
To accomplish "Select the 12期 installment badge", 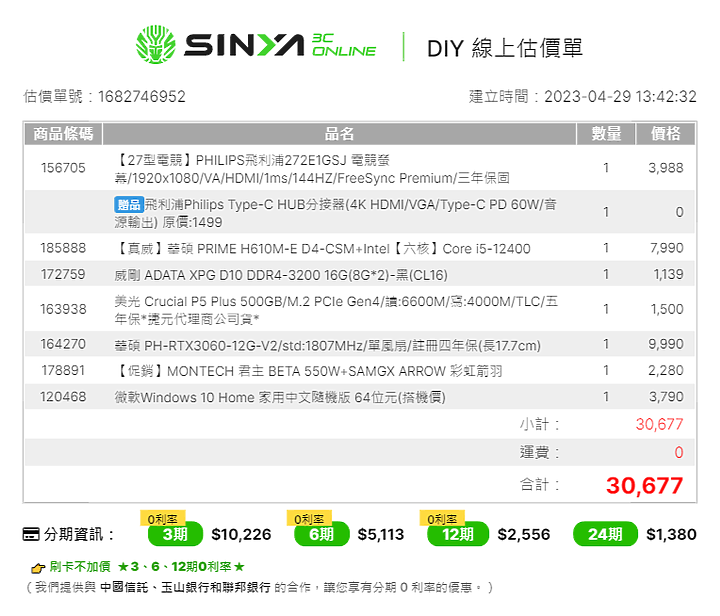I will pos(458,534).
